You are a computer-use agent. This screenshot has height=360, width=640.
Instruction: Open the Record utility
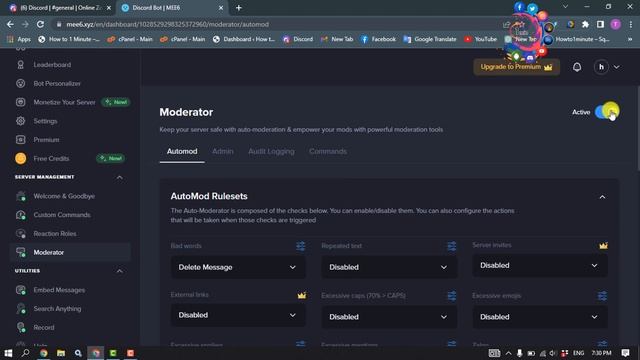44,327
